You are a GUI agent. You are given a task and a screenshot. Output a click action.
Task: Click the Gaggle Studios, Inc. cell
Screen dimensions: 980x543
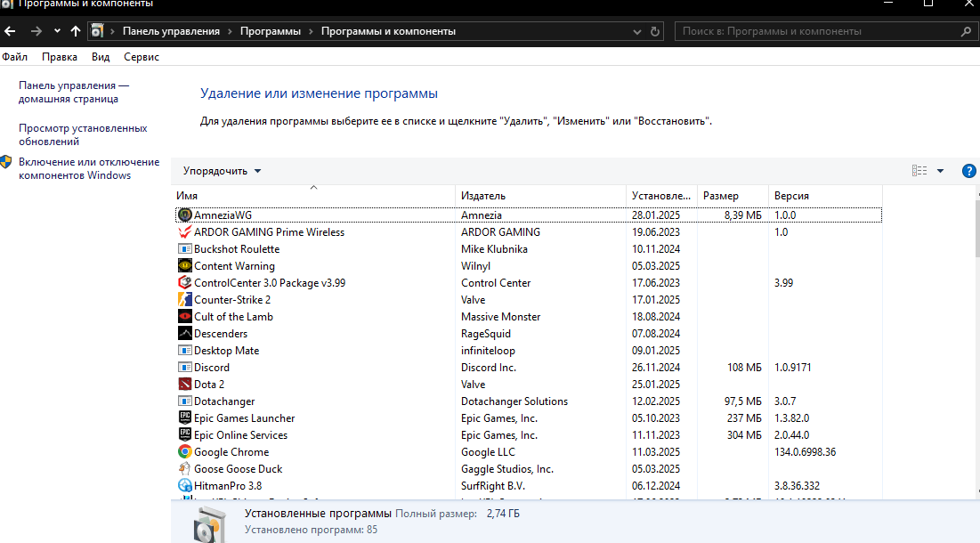coord(507,468)
